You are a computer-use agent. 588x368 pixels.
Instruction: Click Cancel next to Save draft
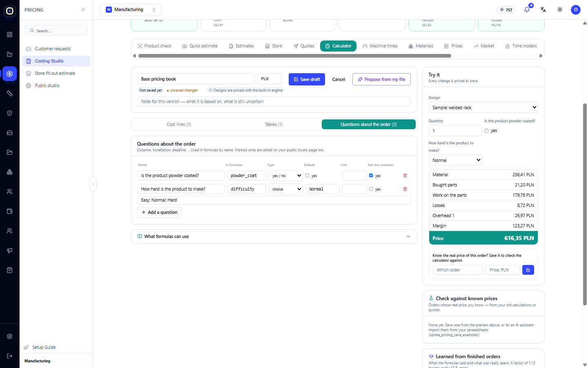point(339,79)
